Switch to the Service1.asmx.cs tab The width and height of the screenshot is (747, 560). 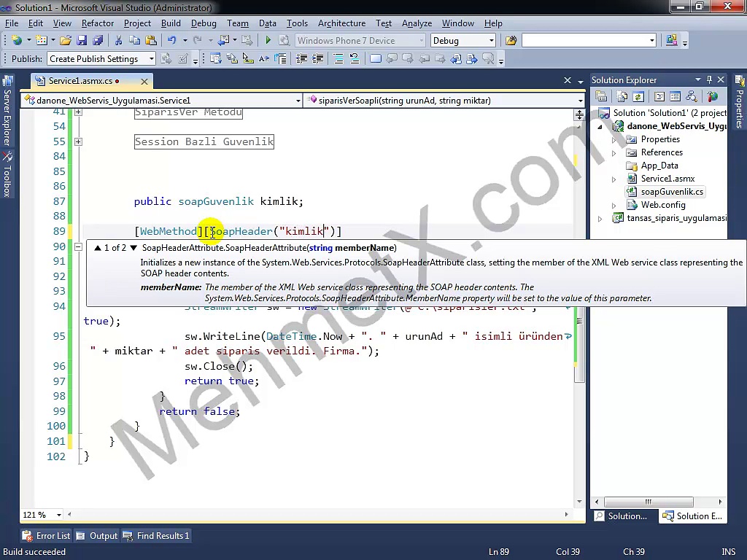click(80, 81)
